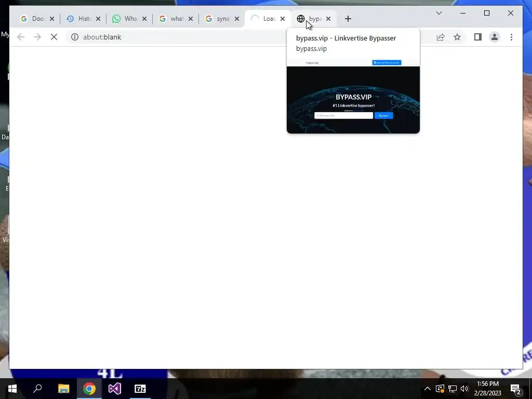Go forward to next page

37,37
